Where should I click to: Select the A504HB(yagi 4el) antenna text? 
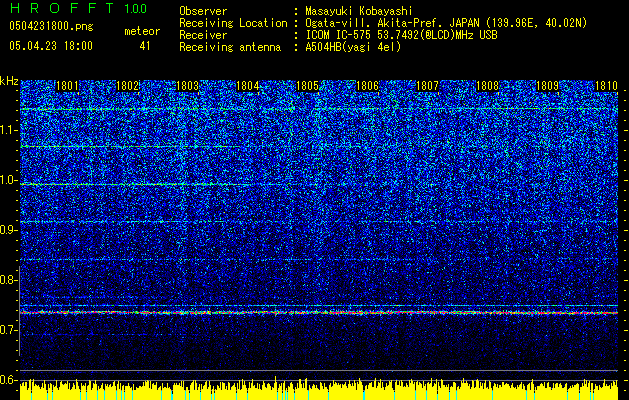click(x=353, y=47)
